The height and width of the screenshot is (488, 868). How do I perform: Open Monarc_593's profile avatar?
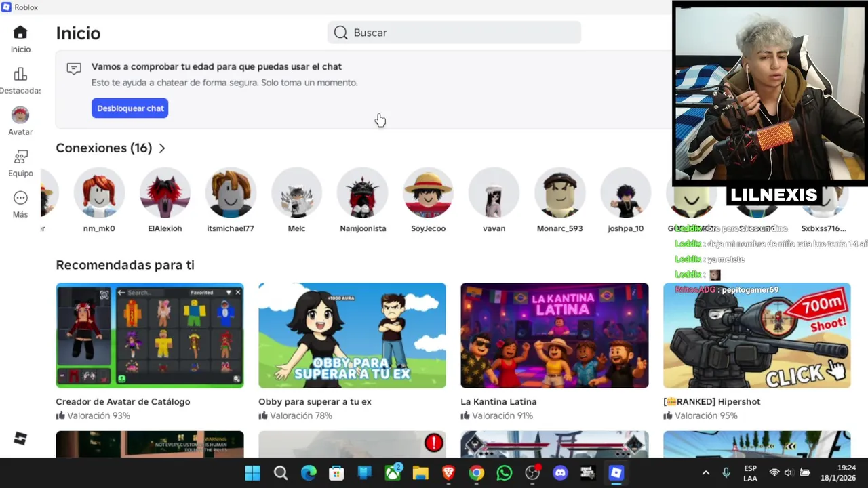[559, 193]
